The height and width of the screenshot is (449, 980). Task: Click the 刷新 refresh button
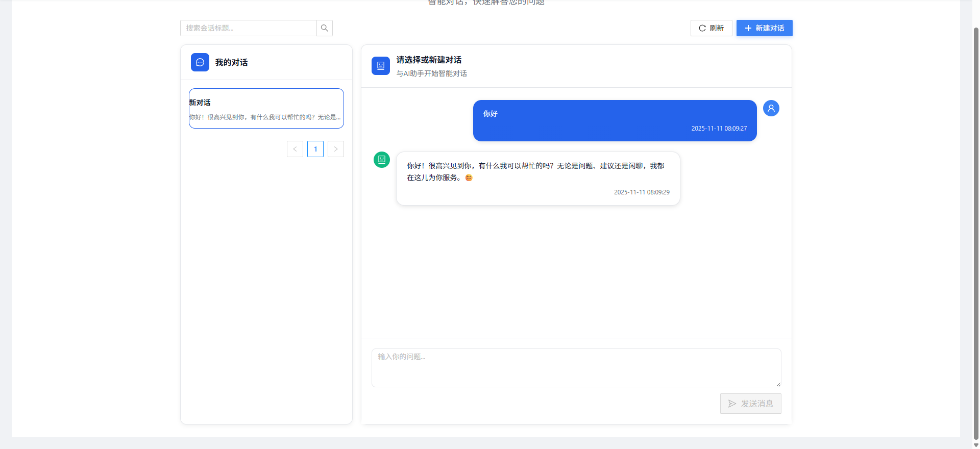click(711, 28)
